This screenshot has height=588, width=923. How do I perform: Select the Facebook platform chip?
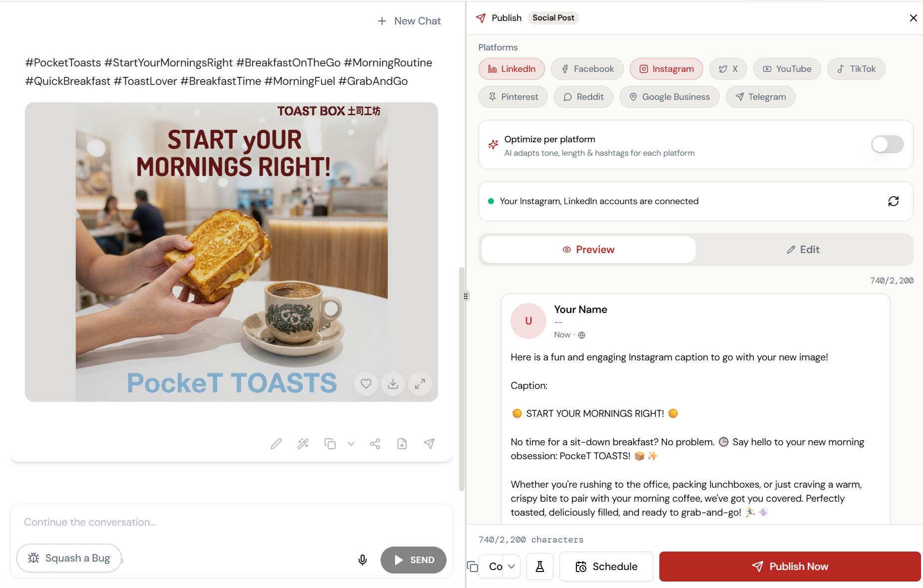(587, 69)
